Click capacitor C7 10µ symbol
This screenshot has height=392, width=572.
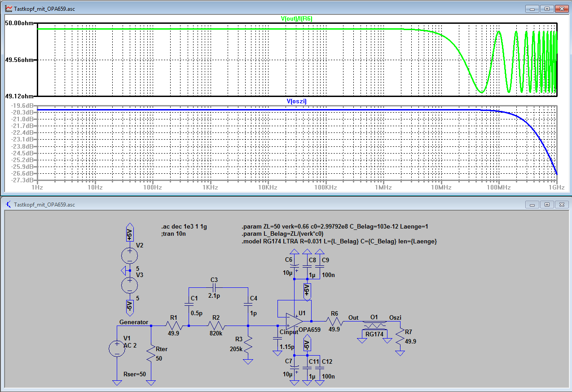point(294,368)
